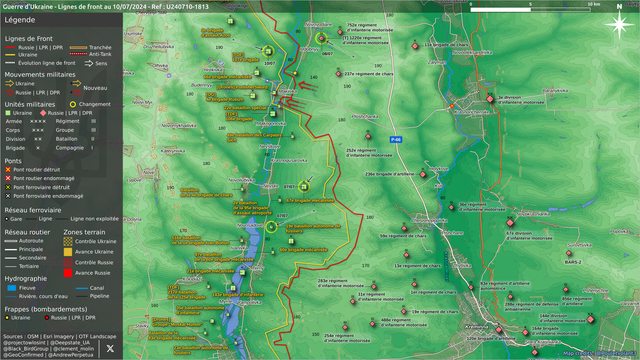Select the Avance Russie red swatch

tap(68, 273)
